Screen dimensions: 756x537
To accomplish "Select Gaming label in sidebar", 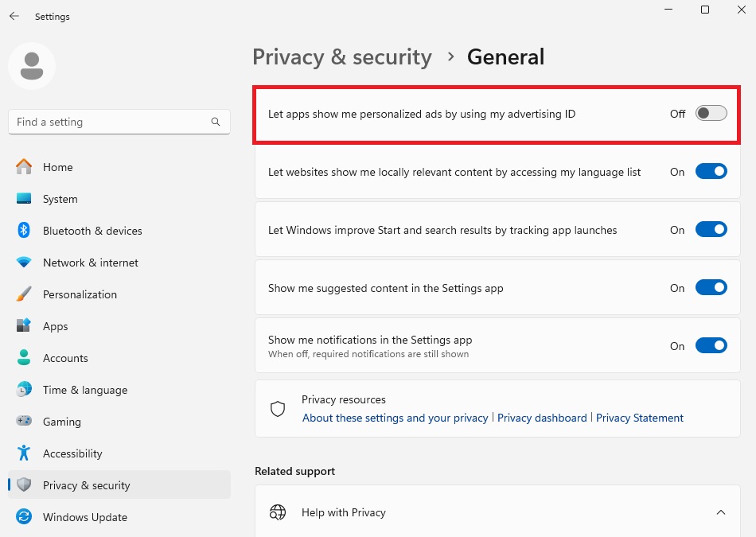I will [x=62, y=422].
